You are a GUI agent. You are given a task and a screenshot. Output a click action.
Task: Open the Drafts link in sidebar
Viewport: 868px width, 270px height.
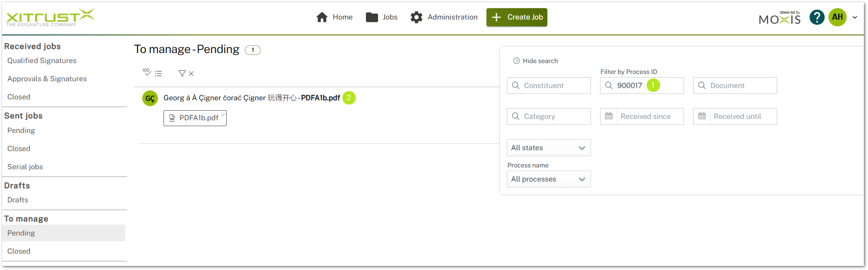pos(17,200)
